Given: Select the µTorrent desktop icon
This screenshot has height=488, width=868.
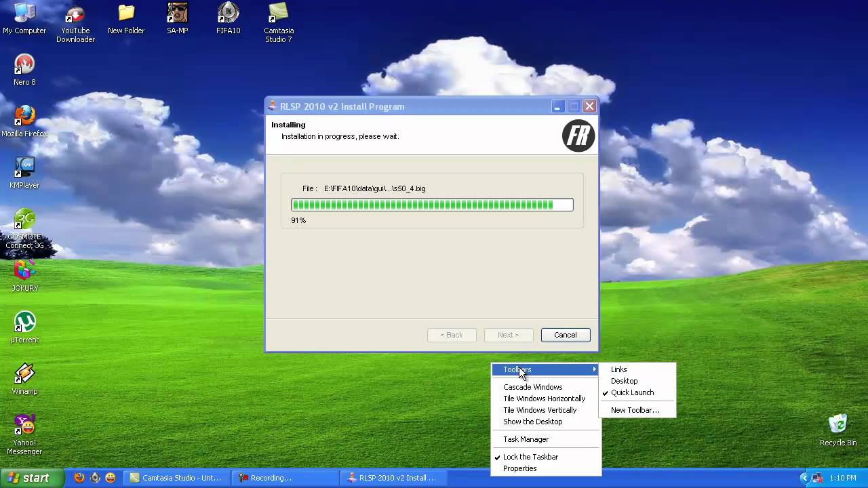Looking at the screenshot, I should pyautogui.click(x=24, y=327).
